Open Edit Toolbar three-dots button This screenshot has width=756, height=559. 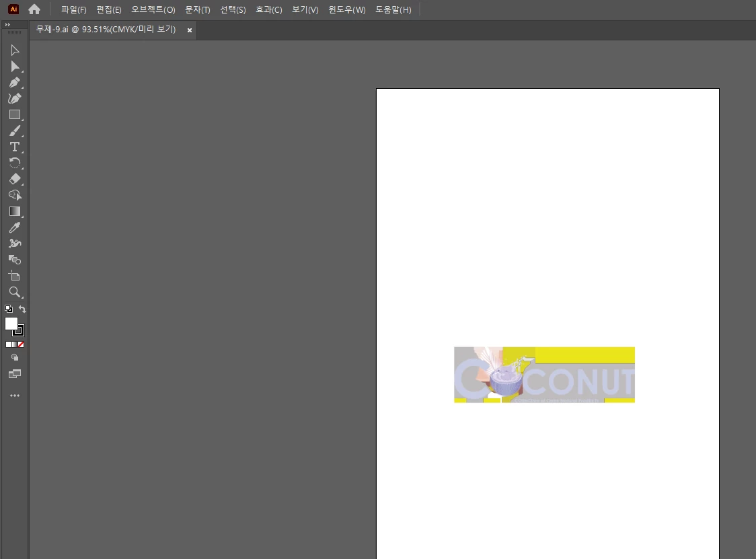[x=15, y=396]
